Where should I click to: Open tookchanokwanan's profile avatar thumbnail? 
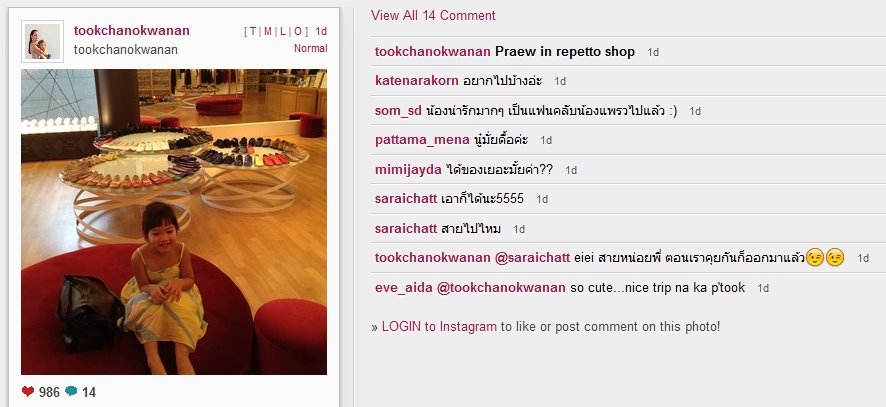point(42,41)
